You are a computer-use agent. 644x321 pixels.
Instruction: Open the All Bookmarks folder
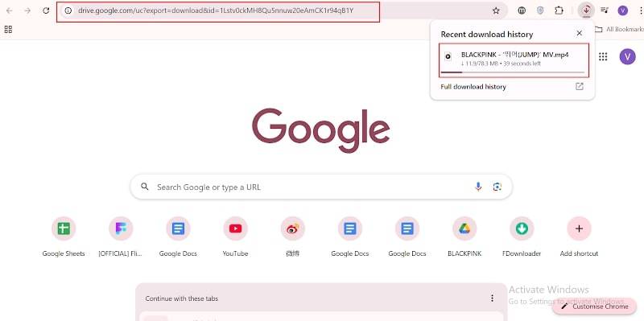click(619, 29)
